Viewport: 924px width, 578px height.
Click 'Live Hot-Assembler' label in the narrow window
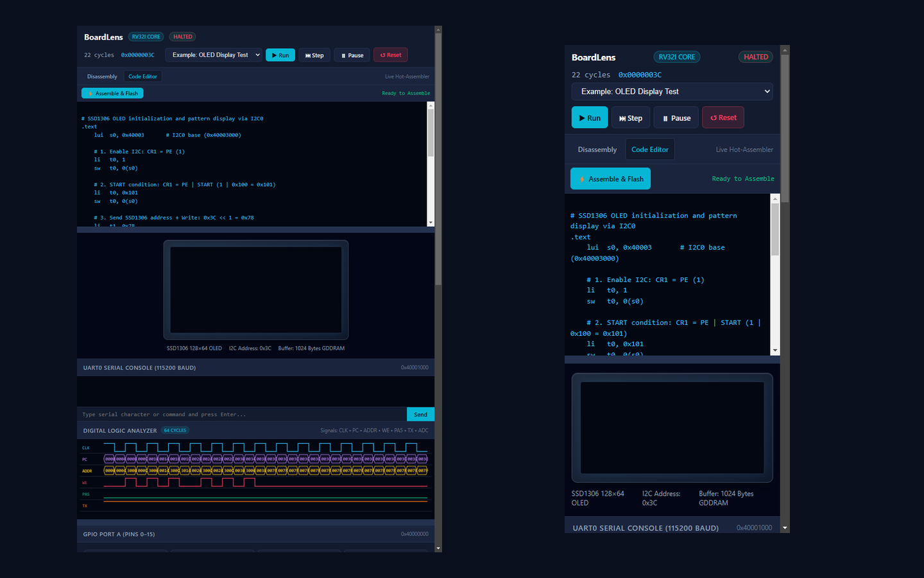tap(744, 150)
